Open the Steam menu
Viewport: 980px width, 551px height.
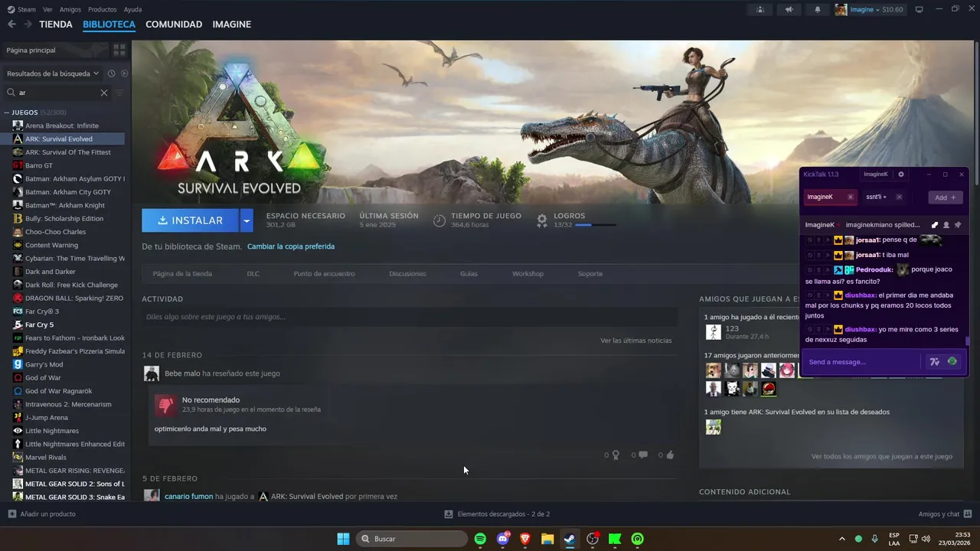[22, 9]
